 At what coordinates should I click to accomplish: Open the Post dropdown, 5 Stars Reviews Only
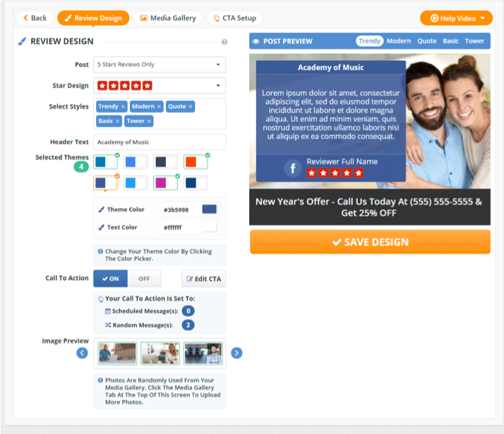point(160,64)
